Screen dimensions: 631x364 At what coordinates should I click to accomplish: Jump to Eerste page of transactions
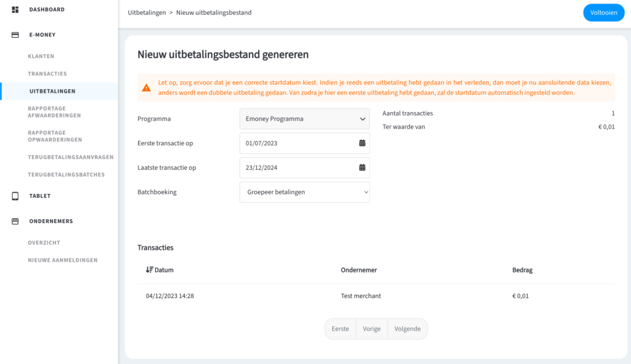340,329
